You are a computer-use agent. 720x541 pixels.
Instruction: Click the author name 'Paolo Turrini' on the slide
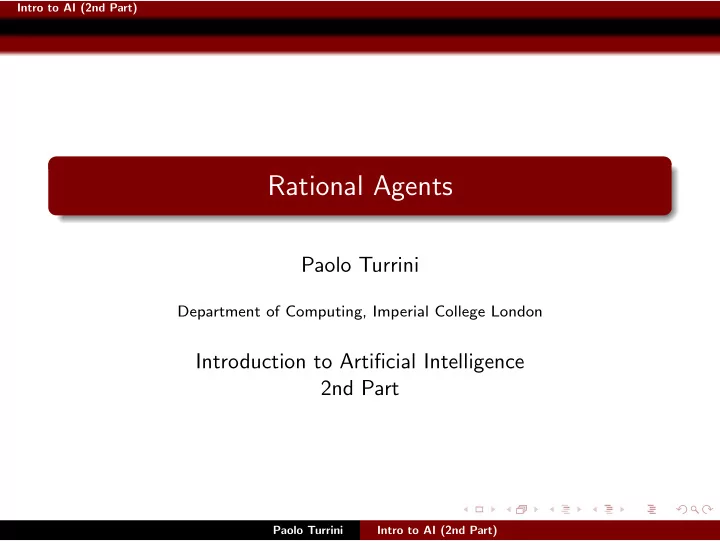coord(360,265)
